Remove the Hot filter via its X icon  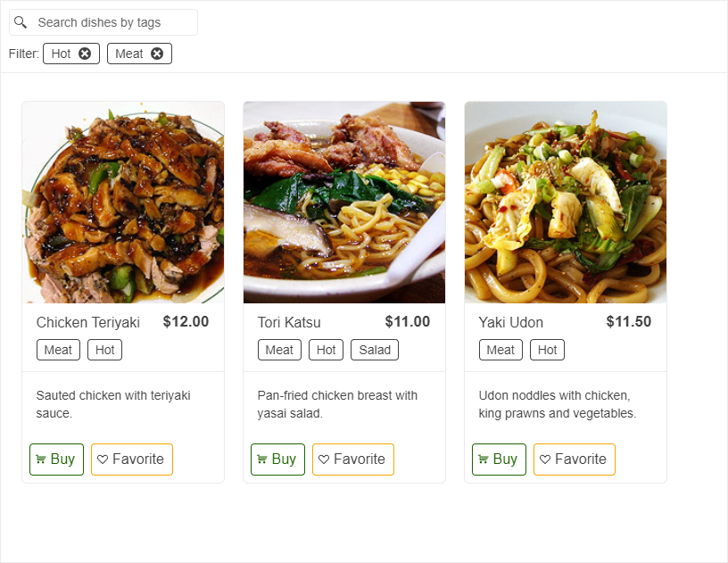83,53
